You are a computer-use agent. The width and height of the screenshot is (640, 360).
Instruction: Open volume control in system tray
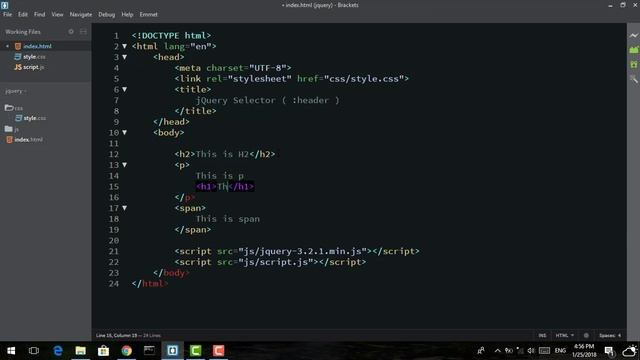click(531, 351)
